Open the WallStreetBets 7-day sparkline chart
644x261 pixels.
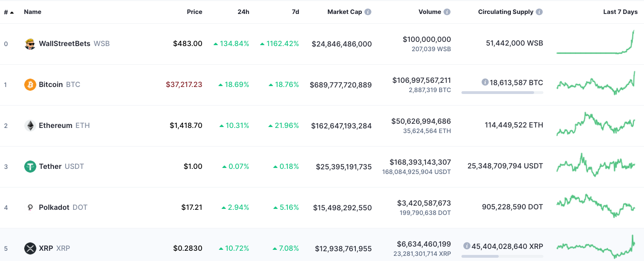[x=596, y=42]
